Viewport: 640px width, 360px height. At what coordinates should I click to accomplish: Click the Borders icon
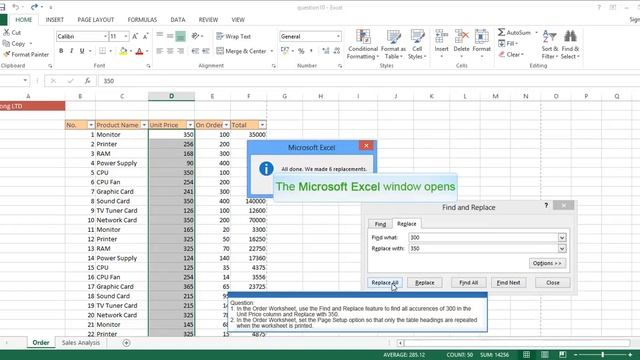tap(102, 51)
